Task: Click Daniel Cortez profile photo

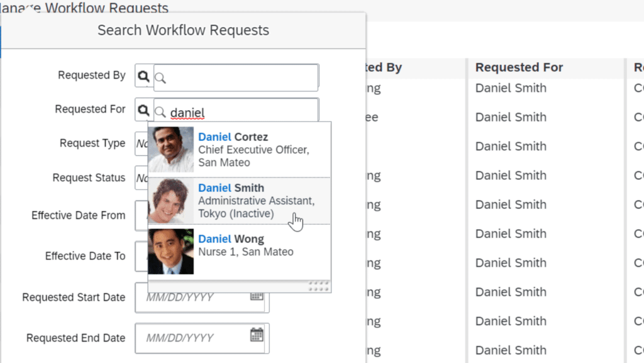Action: [x=171, y=150]
